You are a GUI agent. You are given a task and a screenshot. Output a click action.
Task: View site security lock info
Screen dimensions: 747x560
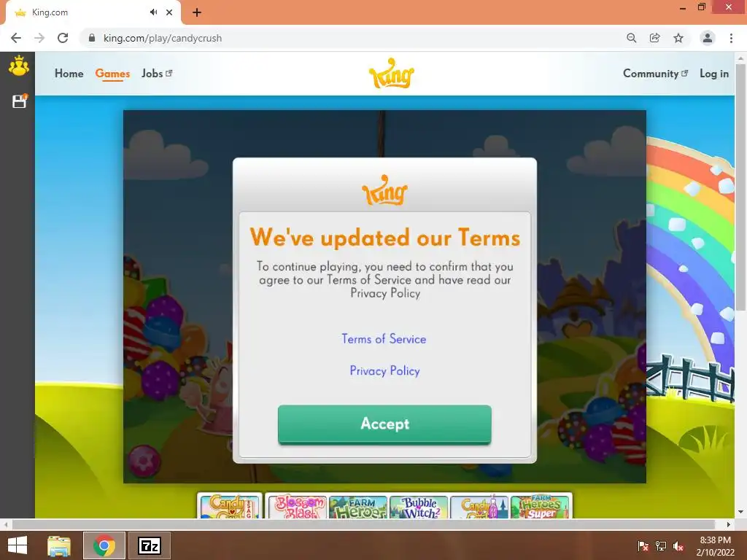point(92,38)
